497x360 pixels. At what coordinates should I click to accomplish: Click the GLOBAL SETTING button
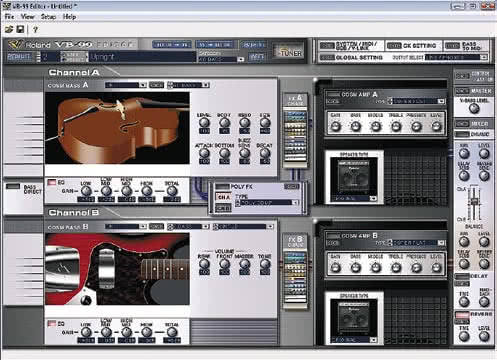point(351,57)
